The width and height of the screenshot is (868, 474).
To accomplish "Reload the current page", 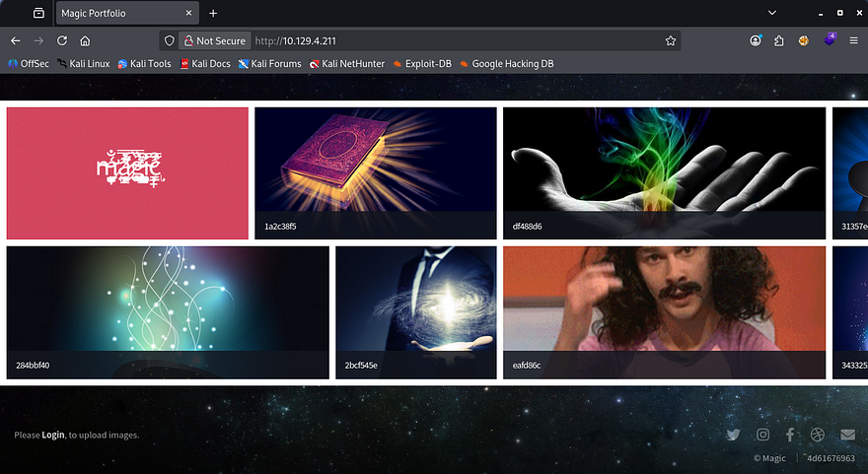I will pos(62,40).
